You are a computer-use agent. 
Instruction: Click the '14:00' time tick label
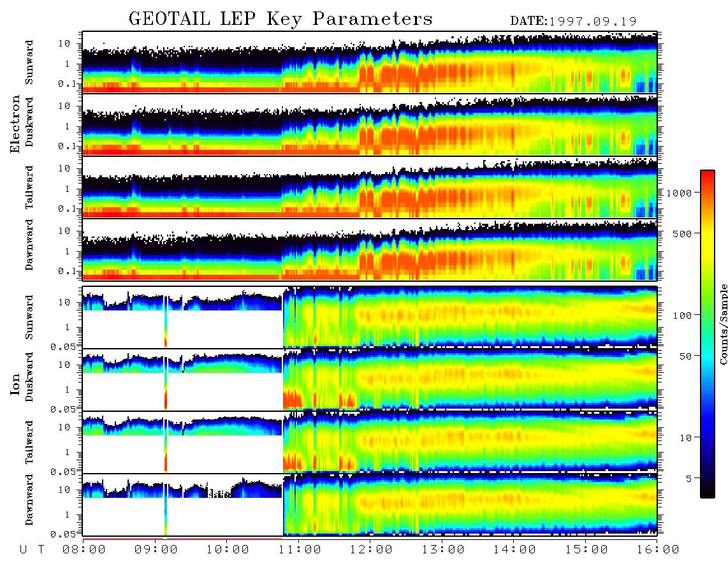point(514,550)
